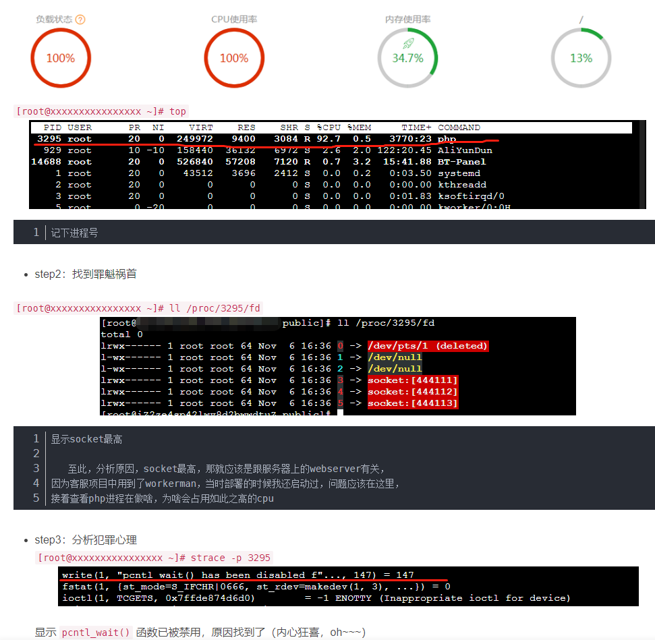Click text '函数已被禁用, 原因找到了'
Image resolution: width=655 pixels, height=644 pixels.
click(x=201, y=633)
